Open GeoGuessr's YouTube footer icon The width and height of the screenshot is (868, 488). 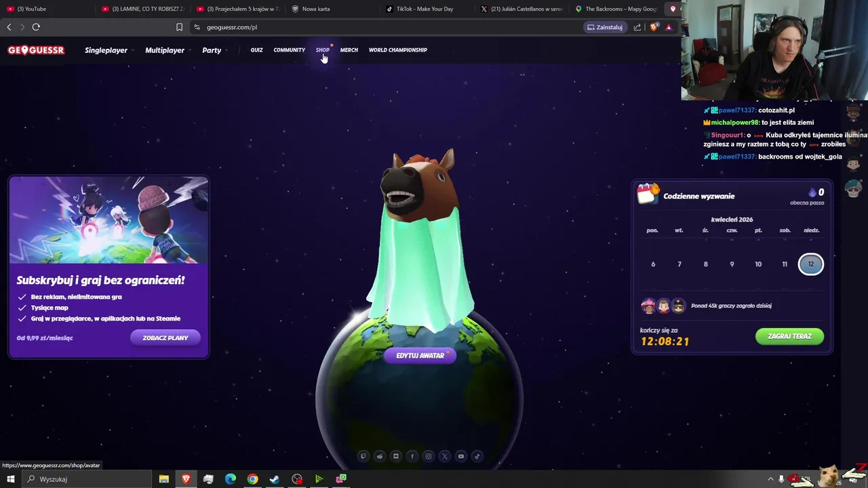tap(461, 456)
